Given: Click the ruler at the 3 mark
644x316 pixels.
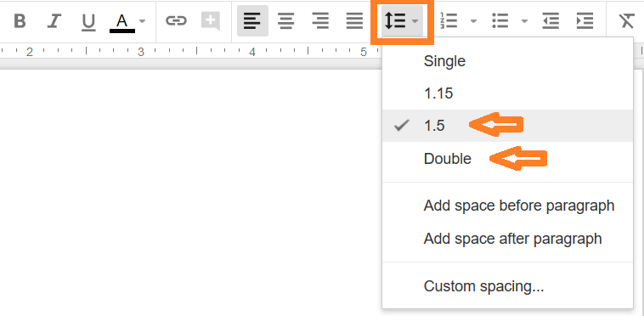Looking at the screenshot, I should tap(141, 52).
